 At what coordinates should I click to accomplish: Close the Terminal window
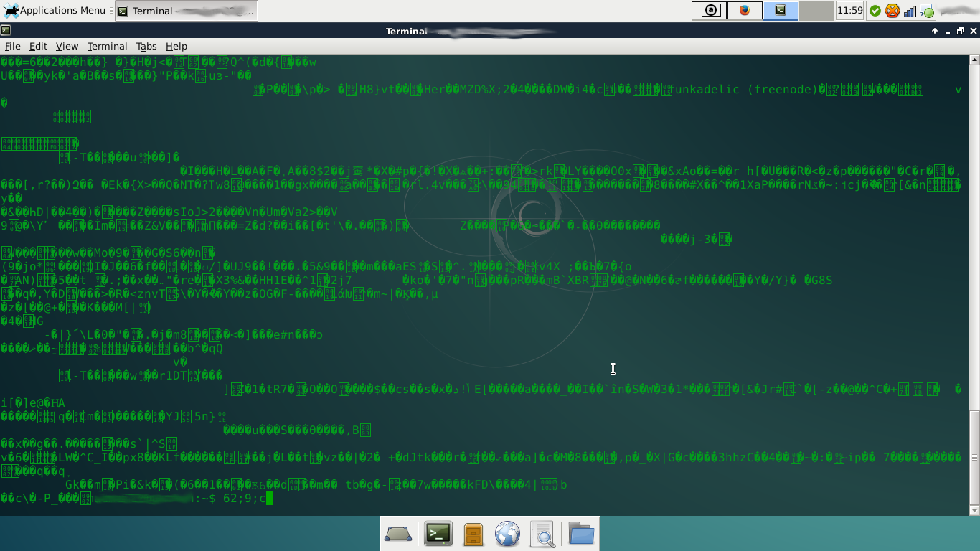pyautogui.click(x=974, y=31)
